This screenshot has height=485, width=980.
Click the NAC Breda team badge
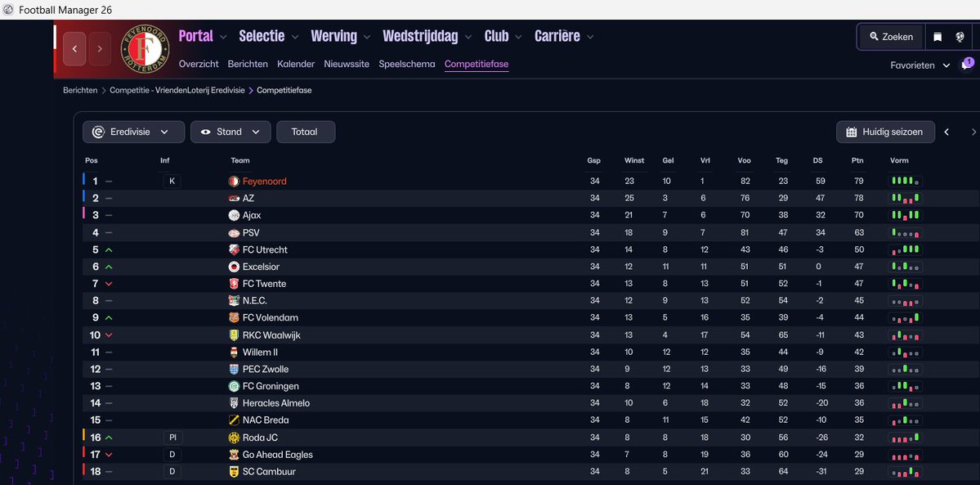234,420
